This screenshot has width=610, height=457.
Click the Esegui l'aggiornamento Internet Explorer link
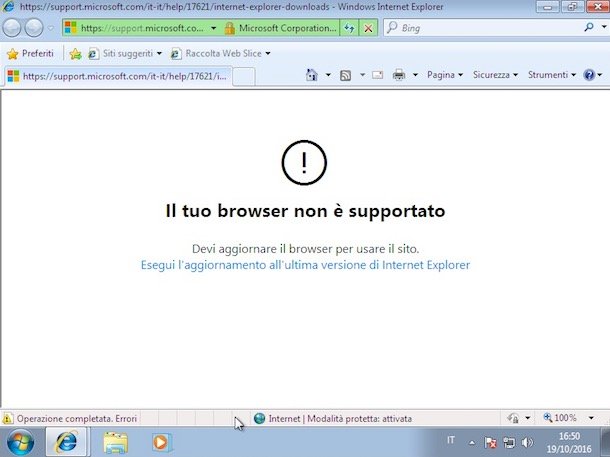pos(305,265)
